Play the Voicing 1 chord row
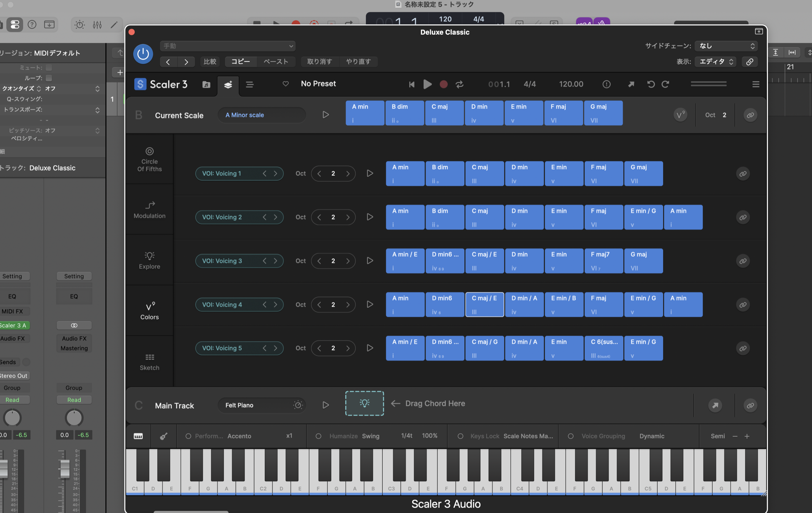 click(370, 173)
